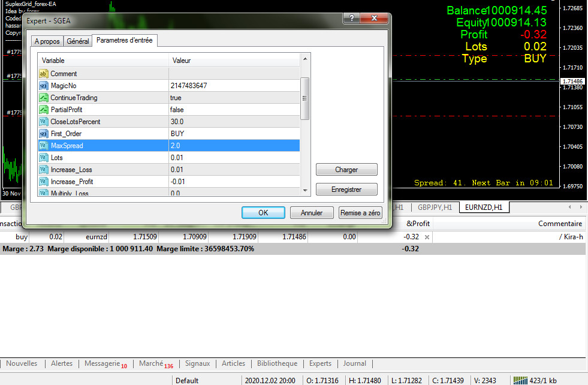Select the eurnzd buy order row
588x385 pixels.
tap(293, 237)
